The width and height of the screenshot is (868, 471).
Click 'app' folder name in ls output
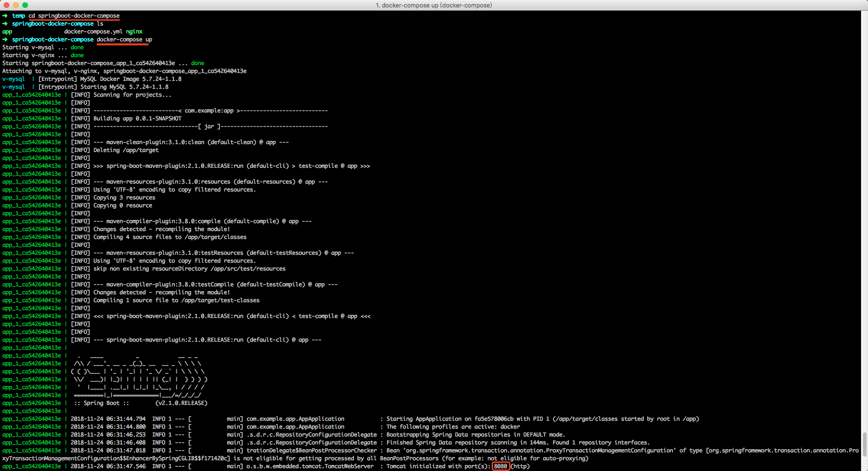click(7, 32)
